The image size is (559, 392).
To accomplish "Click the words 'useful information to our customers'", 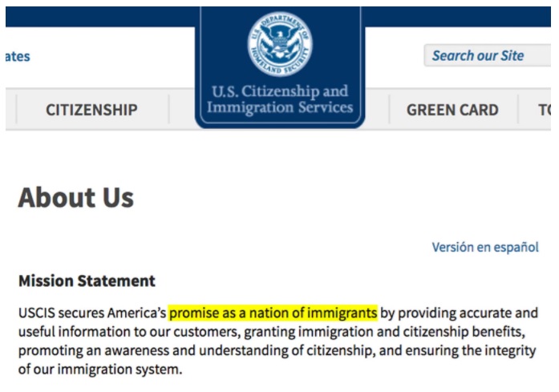I will (128, 332).
